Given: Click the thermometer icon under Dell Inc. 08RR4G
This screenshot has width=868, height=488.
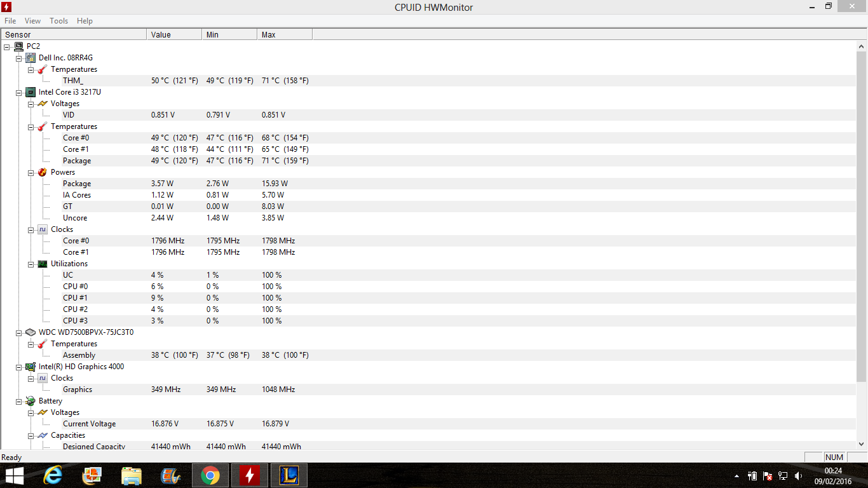Looking at the screenshot, I should click(x=43, y=69).
